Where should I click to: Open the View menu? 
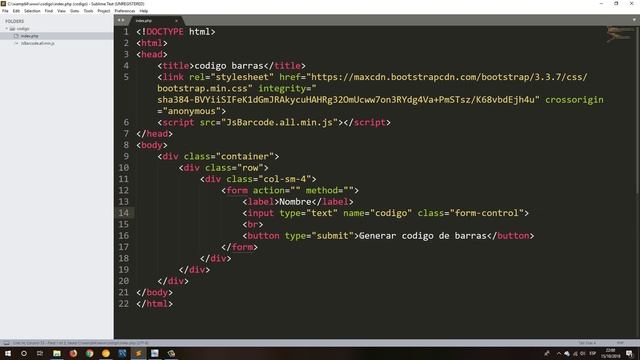click(x=61, y=11)
